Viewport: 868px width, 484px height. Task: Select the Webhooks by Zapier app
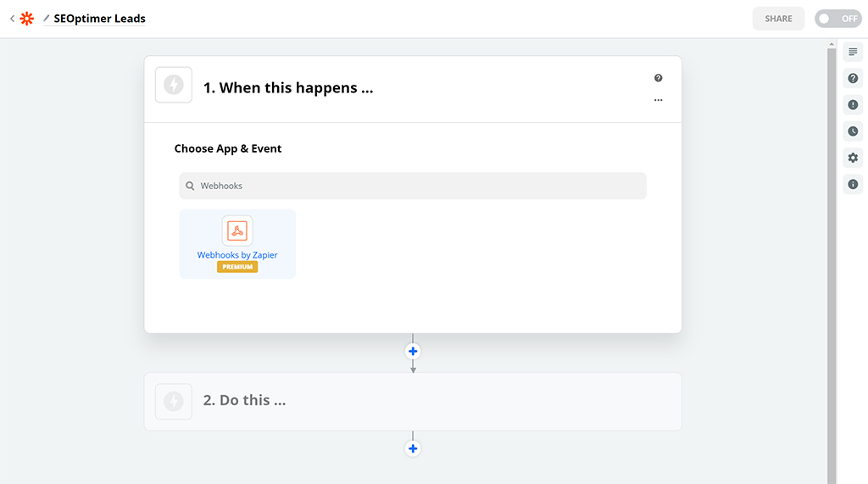(237, 244)
